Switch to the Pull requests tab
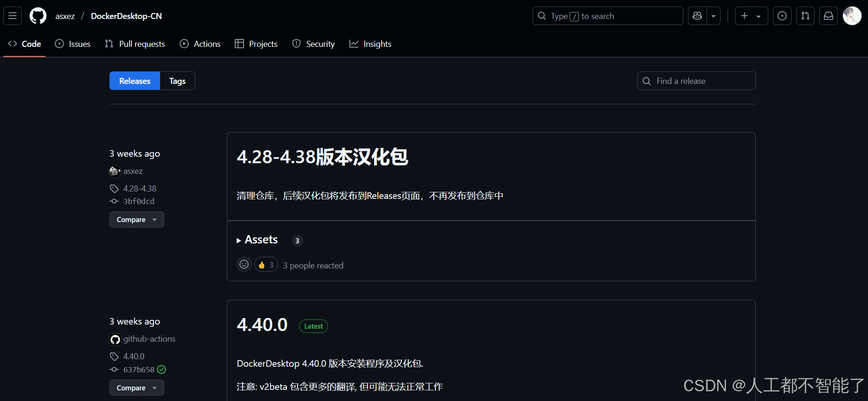The image size is (868, 401). (x=135, y=44)
